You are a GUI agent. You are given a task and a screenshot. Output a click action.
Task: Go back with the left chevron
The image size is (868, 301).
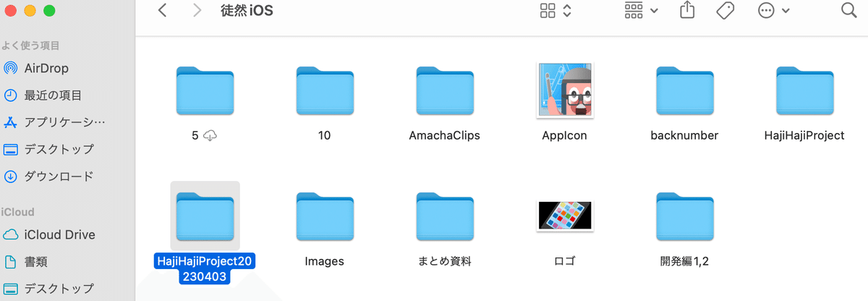pyautogui.click(x=163, y=11)
